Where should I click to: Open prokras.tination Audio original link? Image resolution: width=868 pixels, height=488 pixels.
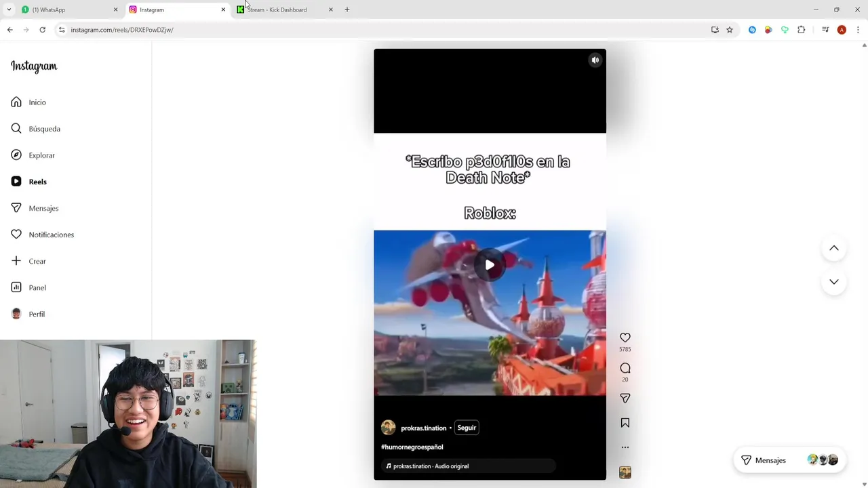[431, 466]
